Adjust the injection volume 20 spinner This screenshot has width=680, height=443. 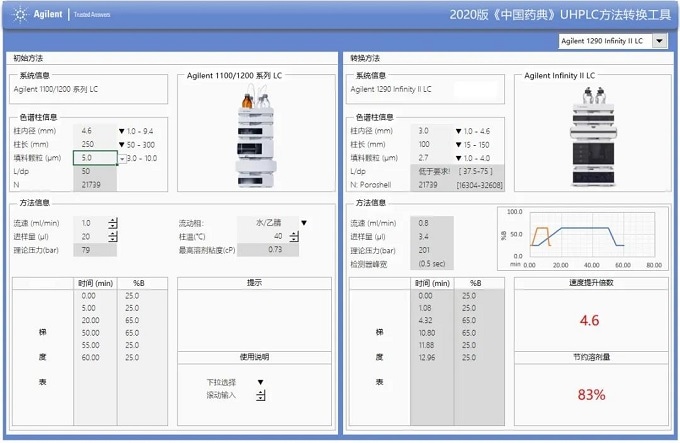point(113,237)
